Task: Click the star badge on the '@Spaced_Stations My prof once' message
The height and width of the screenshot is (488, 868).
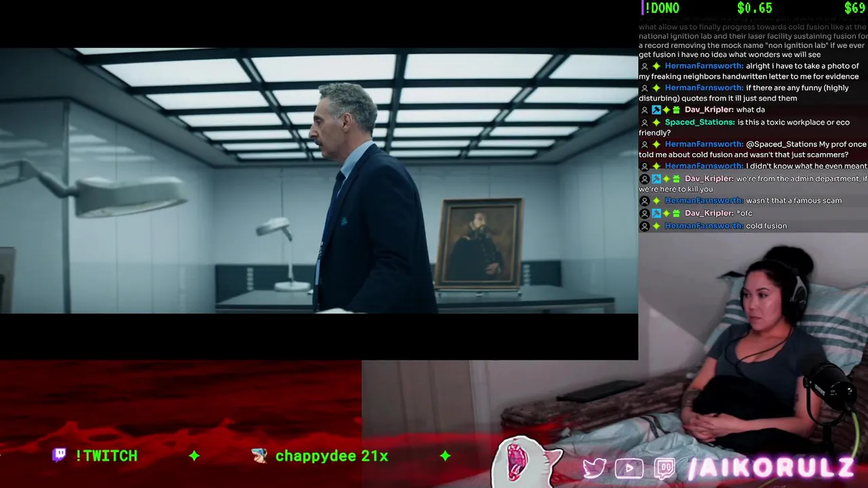Action: point(656,144)
